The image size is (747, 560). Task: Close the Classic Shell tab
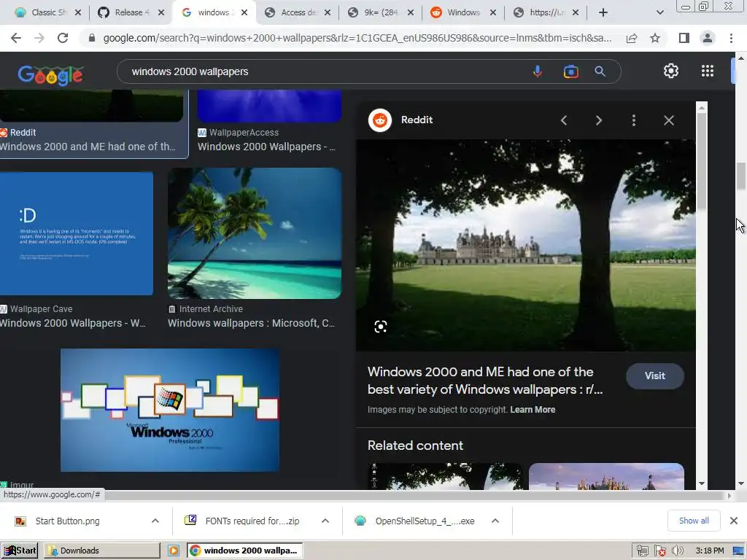[78, 12]
